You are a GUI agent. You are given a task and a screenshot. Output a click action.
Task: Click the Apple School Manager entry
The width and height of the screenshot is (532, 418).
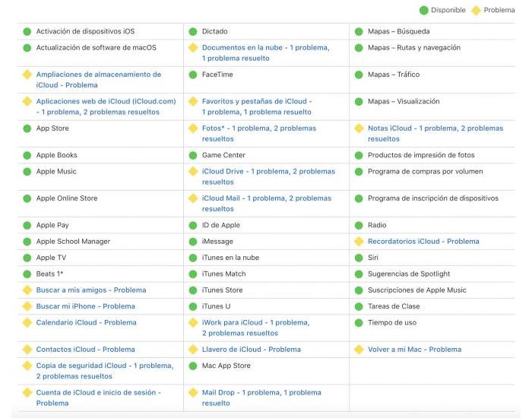(x=73, y=241)
